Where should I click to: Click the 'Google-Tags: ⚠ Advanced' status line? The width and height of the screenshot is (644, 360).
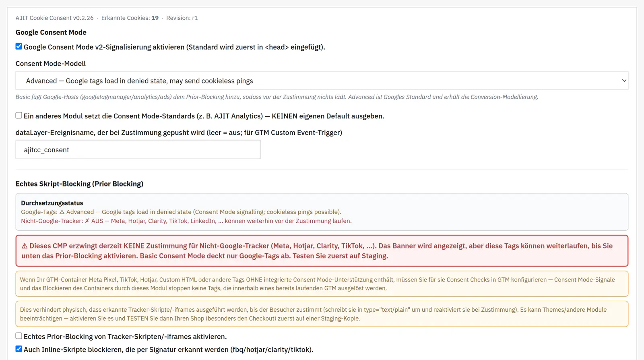181,212
